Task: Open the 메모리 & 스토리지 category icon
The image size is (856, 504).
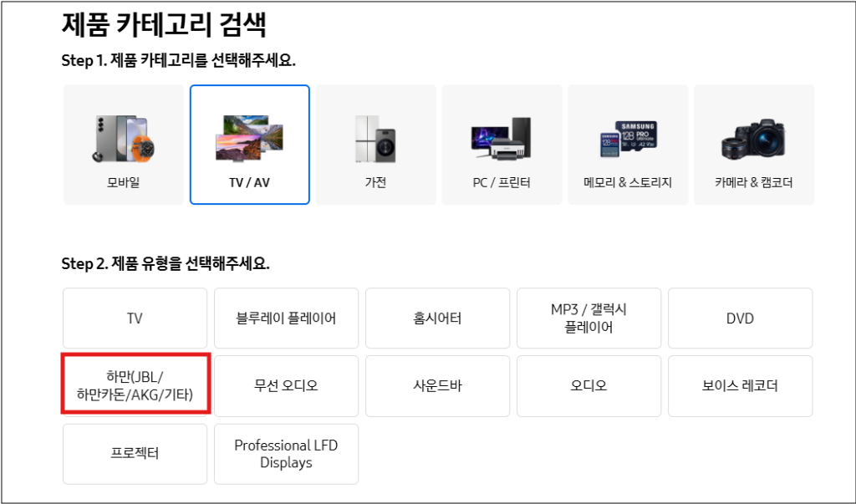Action: 628,144
